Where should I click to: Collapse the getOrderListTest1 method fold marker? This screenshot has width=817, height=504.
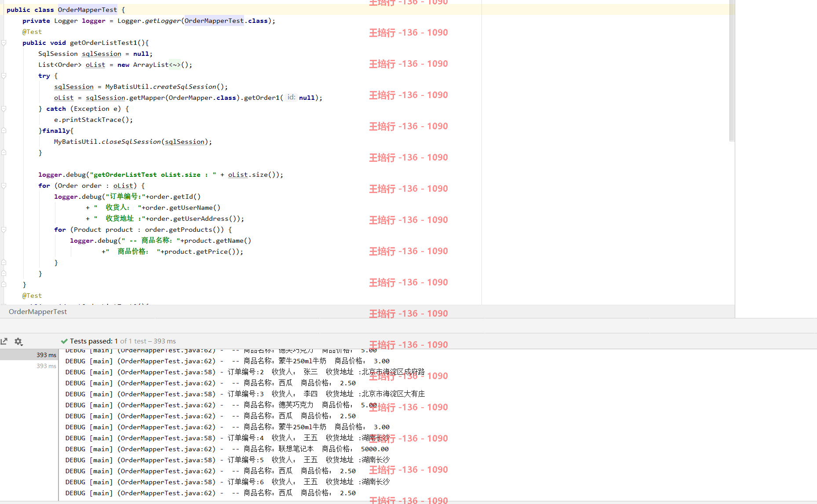click(4, 43)
